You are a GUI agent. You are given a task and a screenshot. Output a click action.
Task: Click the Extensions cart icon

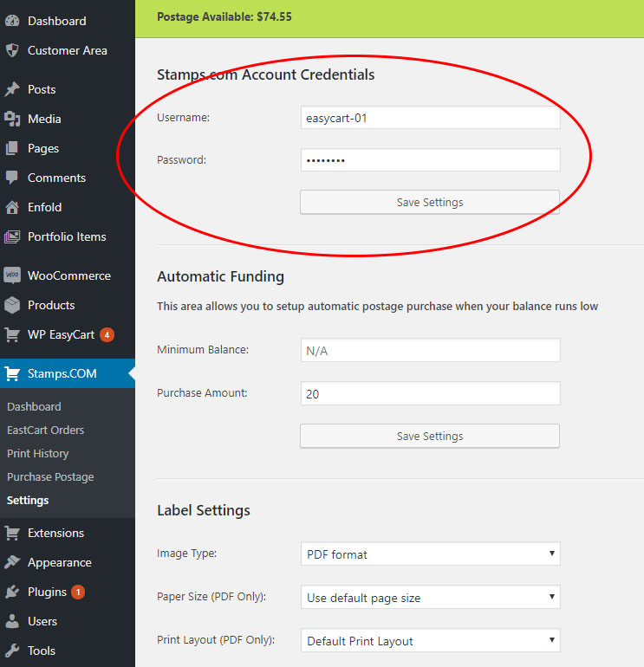[x=12, y=533]
